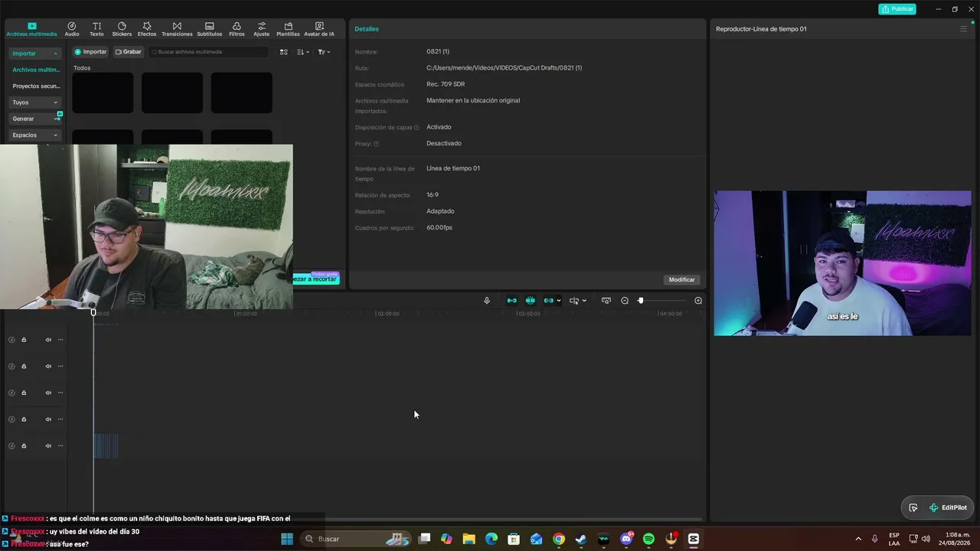The width and height of the screenshot is (980, 551).
Task: Zoom in the timeline with plus icon
Action: [x=698, y=301]
